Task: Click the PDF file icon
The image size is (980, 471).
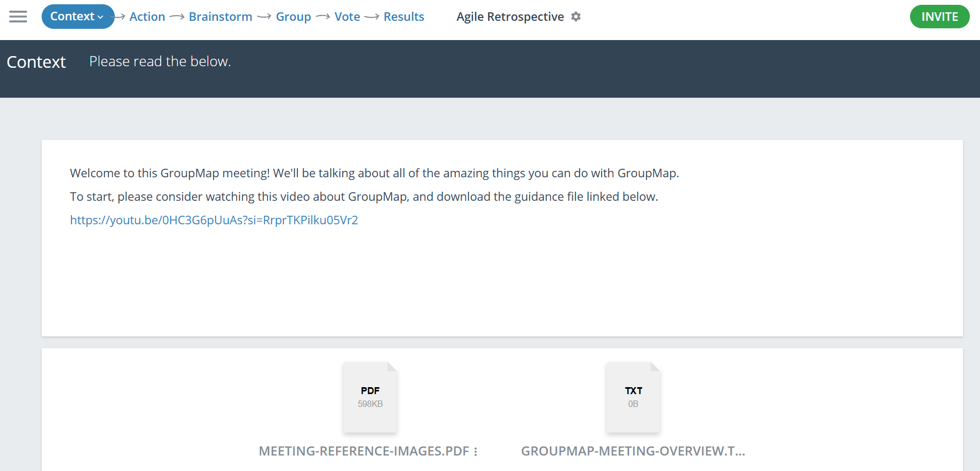Action: [370, 397]
